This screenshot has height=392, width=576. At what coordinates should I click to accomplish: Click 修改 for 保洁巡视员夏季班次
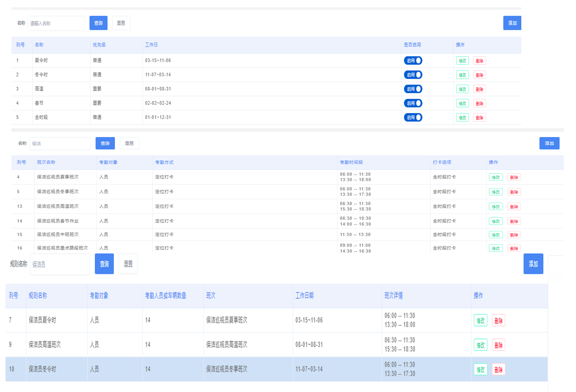point(495,177)
